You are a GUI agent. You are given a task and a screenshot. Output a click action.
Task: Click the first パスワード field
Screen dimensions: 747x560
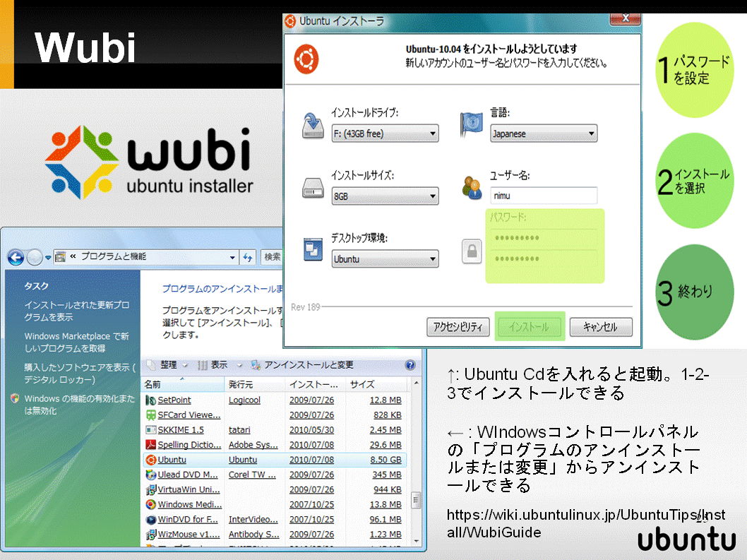tap(544, 238)
